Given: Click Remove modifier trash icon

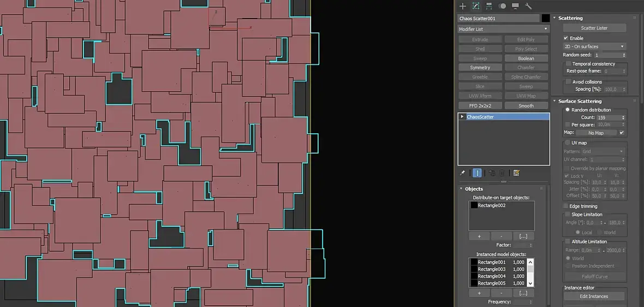Looking at the screenshot, I should 502,173.
